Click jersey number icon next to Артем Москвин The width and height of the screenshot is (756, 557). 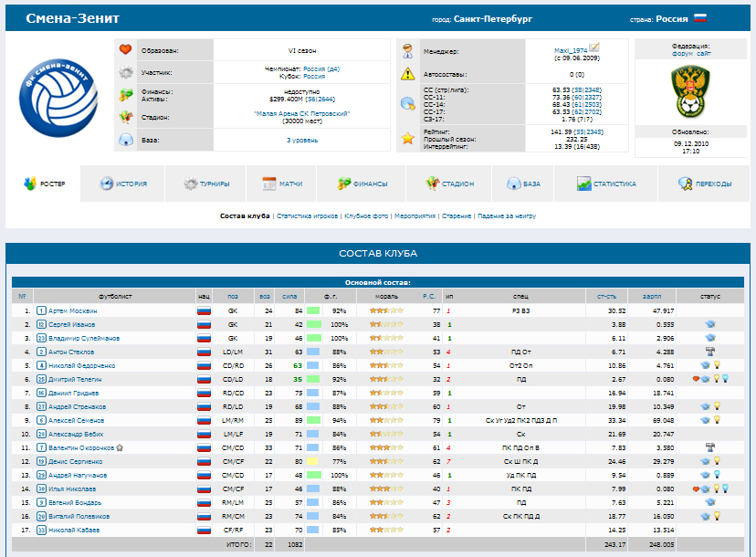click(41, 311)
